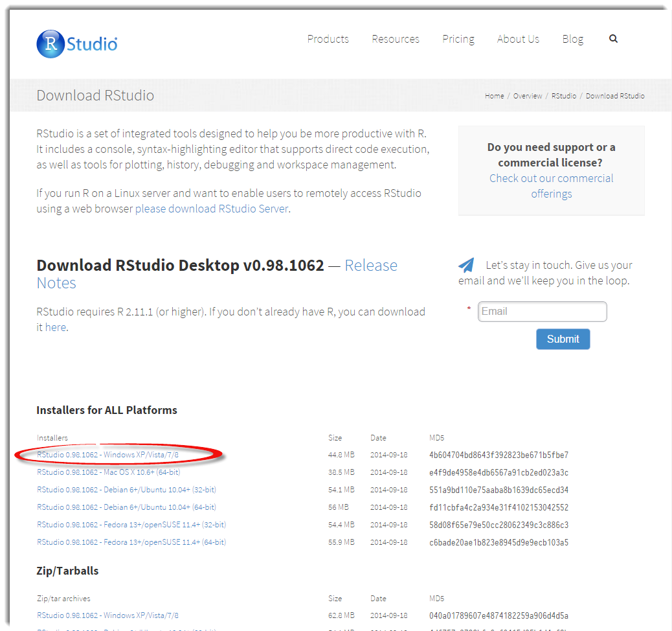Image resolution: width=672 pixels, height=631 pixels.
Task: Select the MD5 hash e4f9de4958e4db6567a91cb2ed023a3c
Action: click(x=499, y=473)
